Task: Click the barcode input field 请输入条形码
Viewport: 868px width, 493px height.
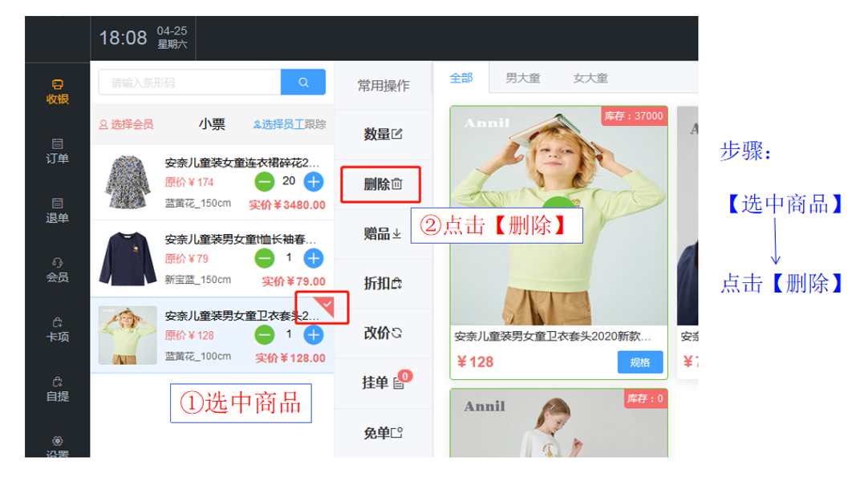Action: [x=190, y=83]
